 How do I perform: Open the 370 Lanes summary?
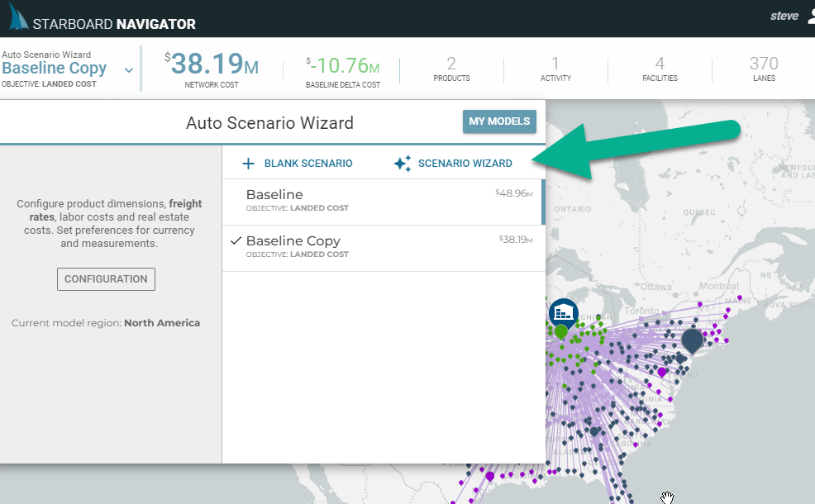tap(764, 69)
